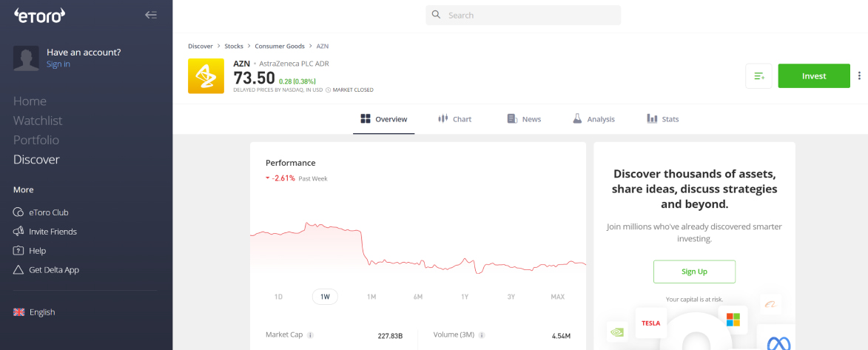Select the 6M performance range
This screenshot has width=868, height=350.
pos(418,297)
